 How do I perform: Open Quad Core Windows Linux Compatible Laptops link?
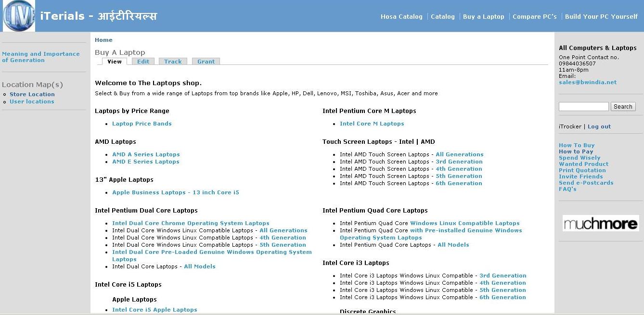pyautogui.click(x=465, y=223)
